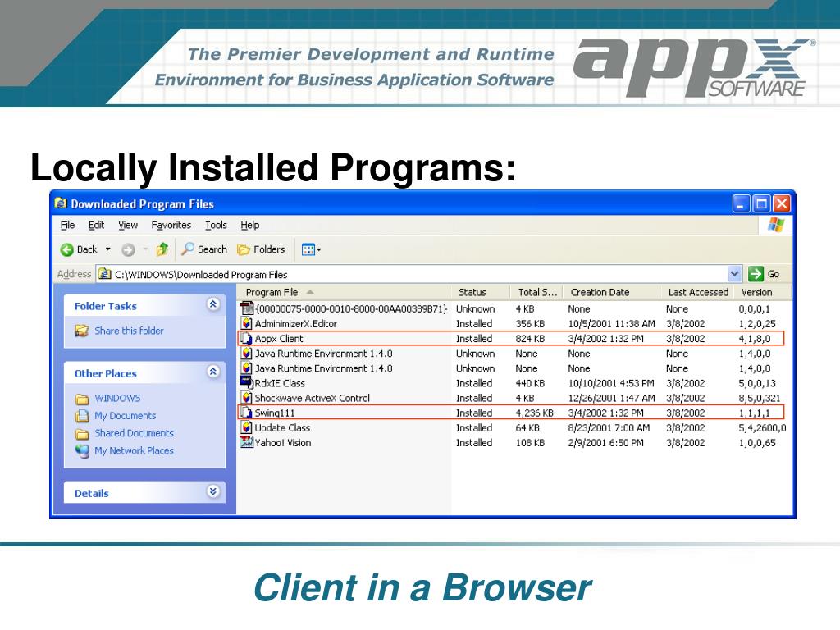Click Share this folder link

point(129,331)
